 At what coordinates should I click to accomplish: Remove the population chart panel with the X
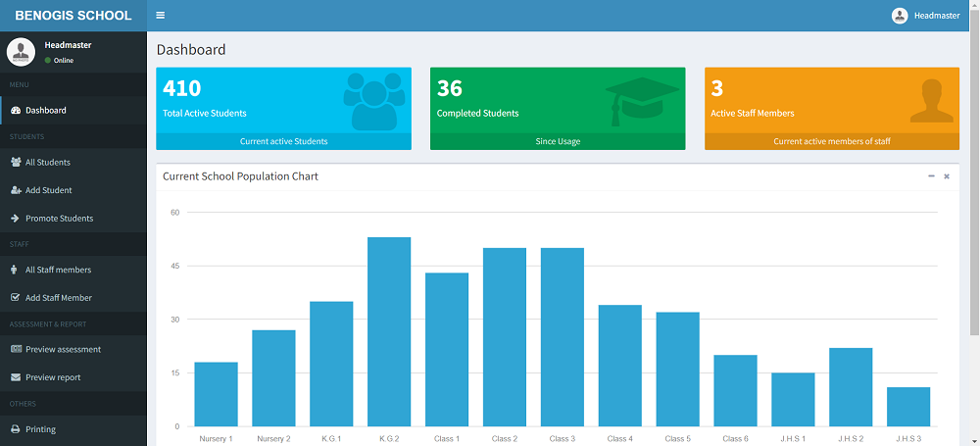tap(947, 176)
